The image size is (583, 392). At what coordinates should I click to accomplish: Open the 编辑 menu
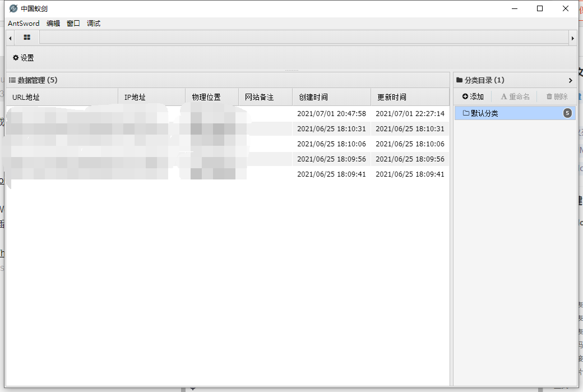pos(53,24)
